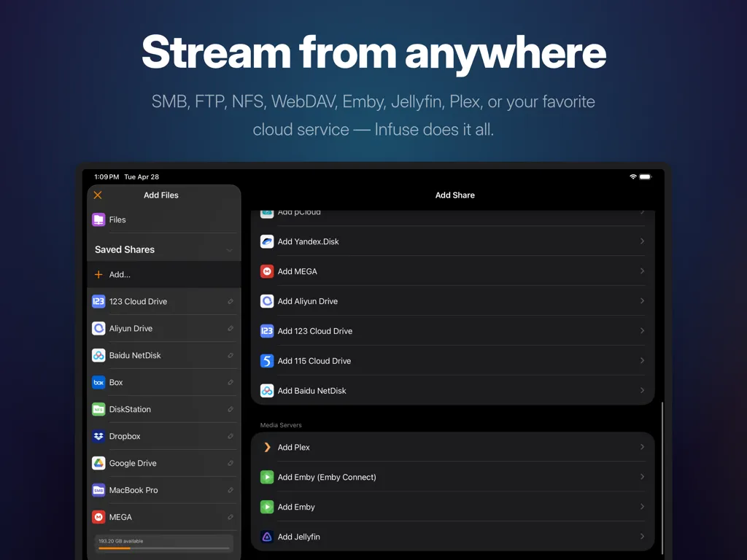Select the Add Jellyfin icon
Screen dimensions: 747x560
267,537
